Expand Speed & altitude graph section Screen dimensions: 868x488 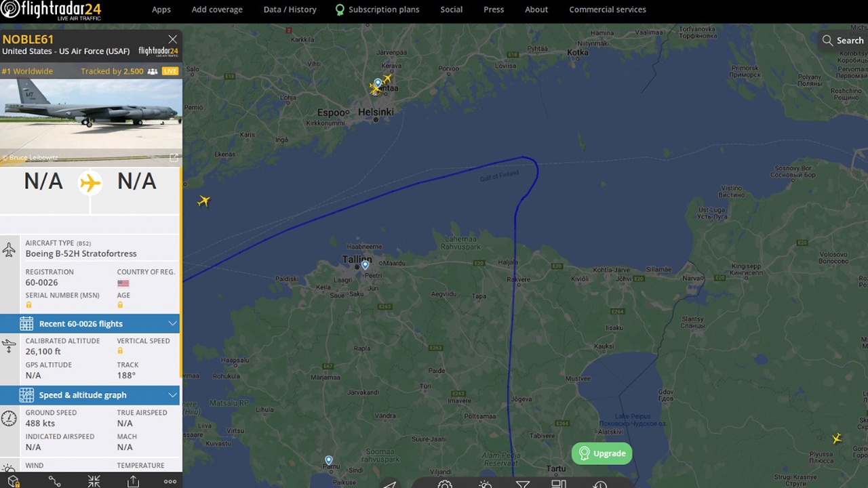click(90, 395)
